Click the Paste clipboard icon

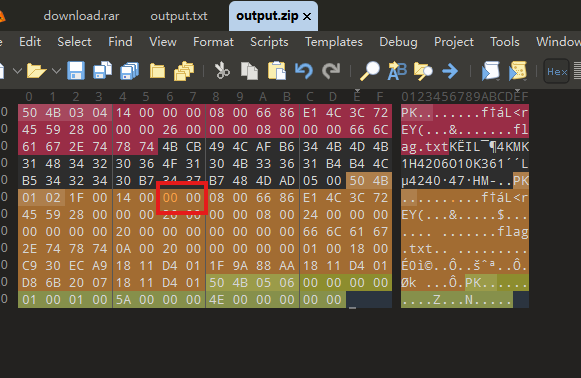tap(276, 70)
